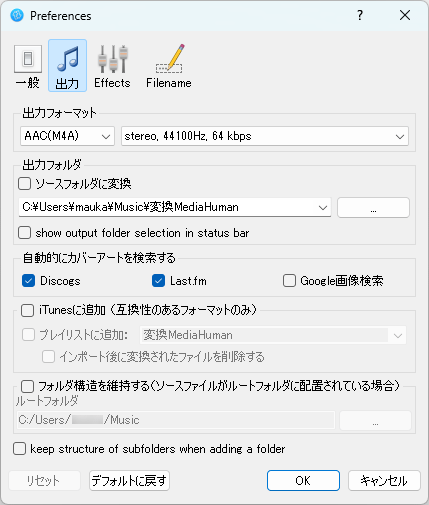Screen dimensions: 429x505
Task: Toggle the プレイリストに追加 checkbox
Action: click(28, 335)
